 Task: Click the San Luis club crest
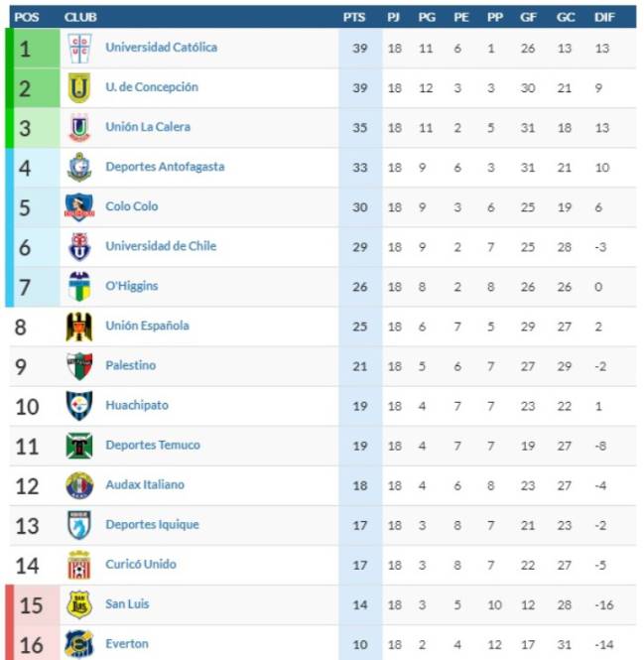point(79,604)
